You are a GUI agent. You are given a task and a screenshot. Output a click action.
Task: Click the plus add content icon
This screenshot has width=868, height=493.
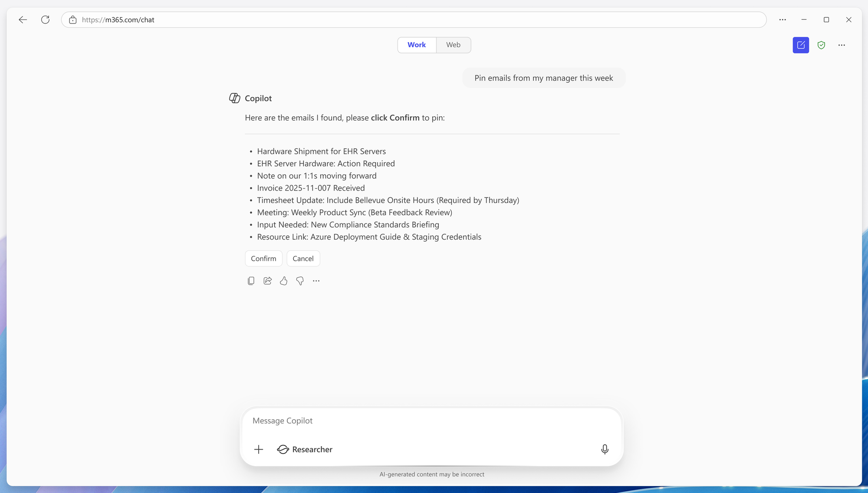[259, 449]
